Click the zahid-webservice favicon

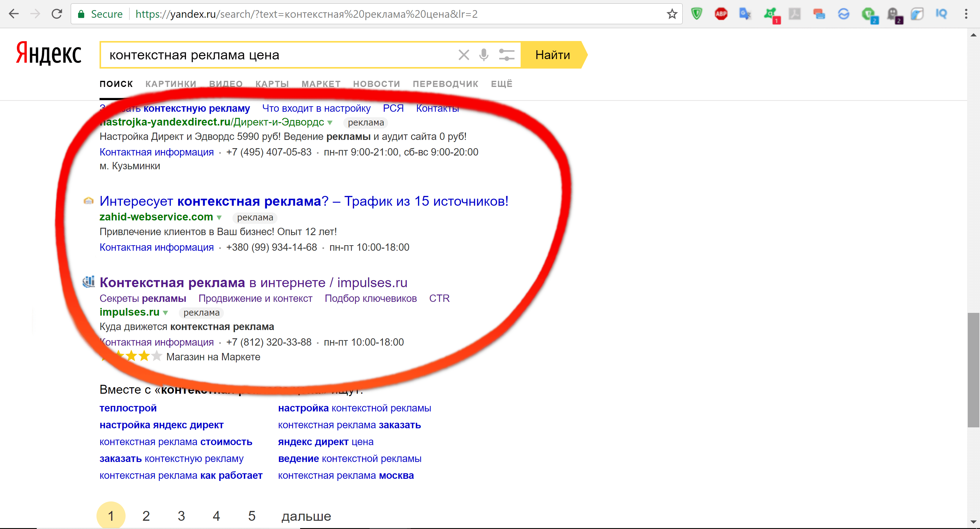click(x=88, y=201)
